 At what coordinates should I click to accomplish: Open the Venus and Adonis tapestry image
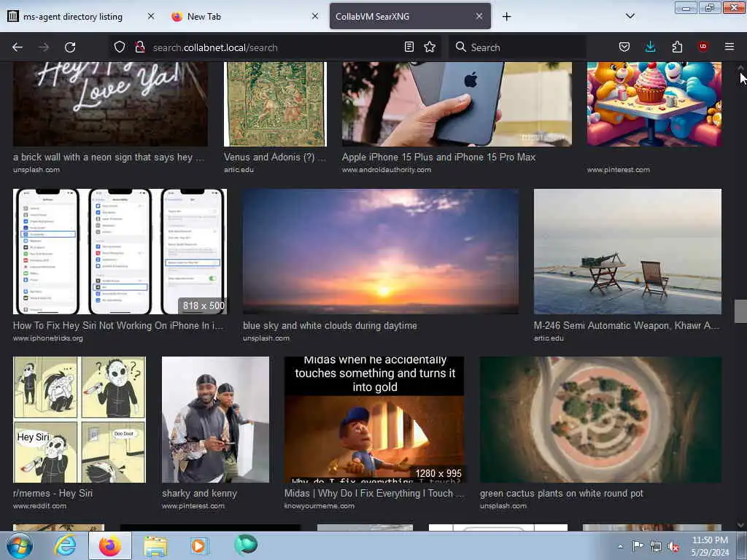(x=275, y=104)
